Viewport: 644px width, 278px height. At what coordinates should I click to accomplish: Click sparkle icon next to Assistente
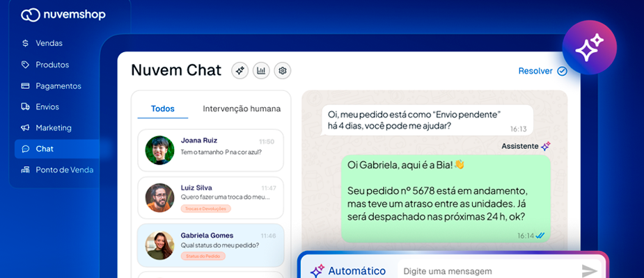tap(545, 146)
